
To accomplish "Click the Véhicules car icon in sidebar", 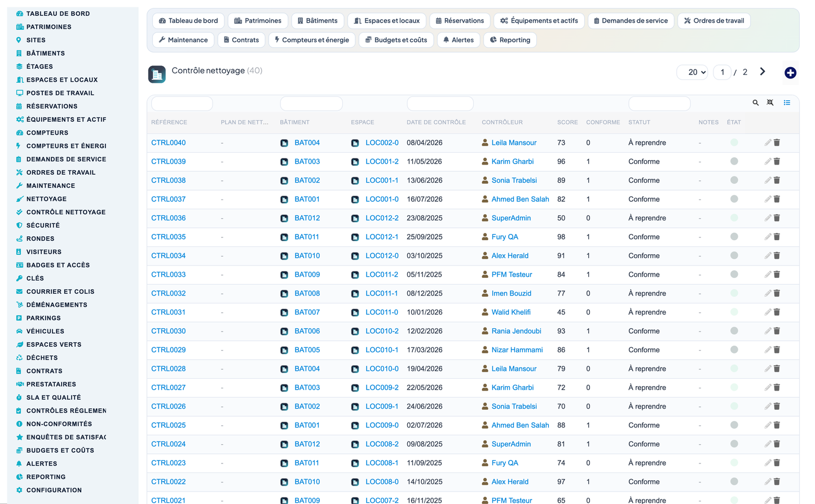I will pyautogui.click(x=19, y=331).
